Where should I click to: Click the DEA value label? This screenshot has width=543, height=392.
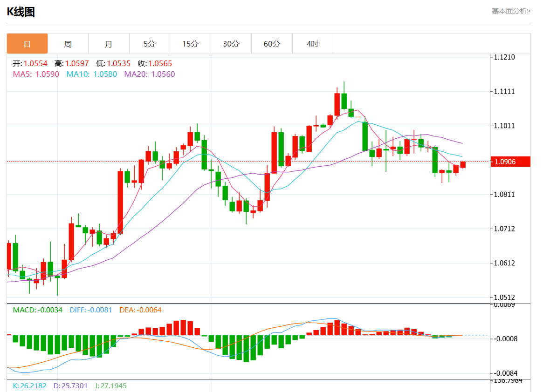pyautogui.click(x=140, y=310)
